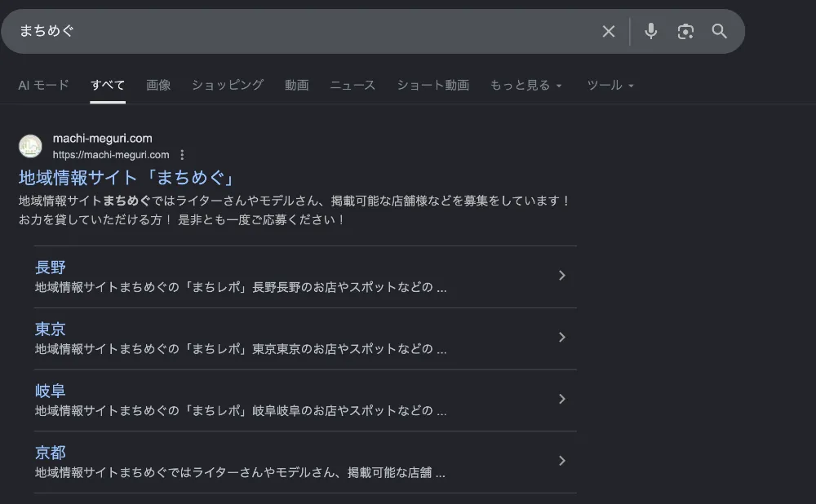Expand the 東京 result with its chevron
This screenshot has height=504, width=816.
point(562,338)
